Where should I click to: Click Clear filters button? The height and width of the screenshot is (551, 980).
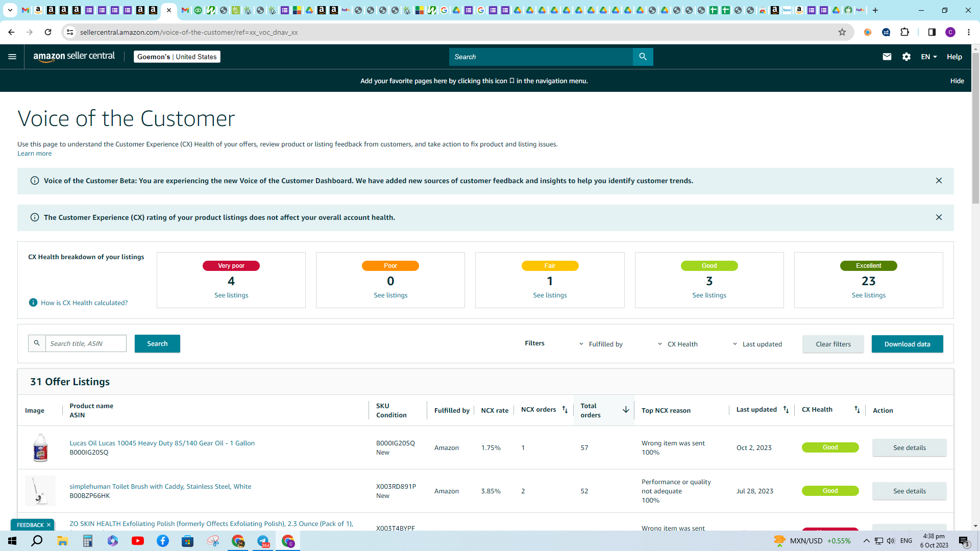833,344
